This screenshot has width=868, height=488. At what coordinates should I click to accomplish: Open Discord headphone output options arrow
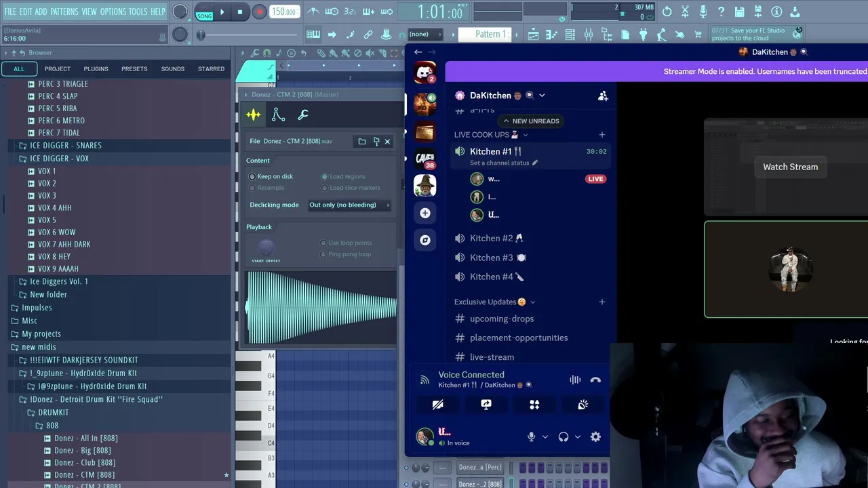pyautogui.click(x=578, y=437)
